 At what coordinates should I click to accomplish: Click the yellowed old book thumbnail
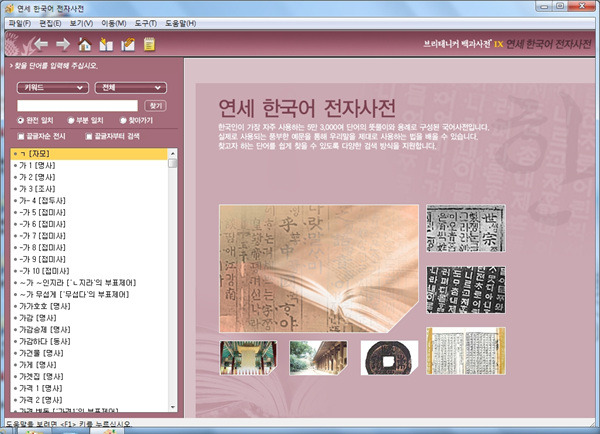coord(466,351)
